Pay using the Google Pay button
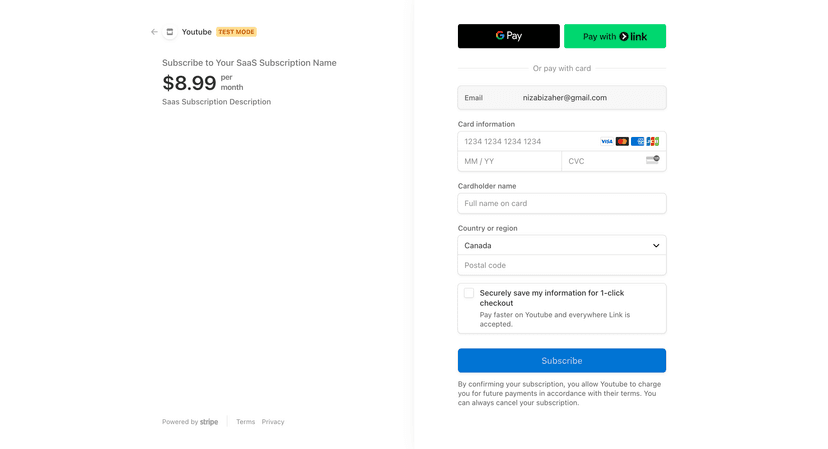Viewport: 828px width, 449px height. (509, 36)
